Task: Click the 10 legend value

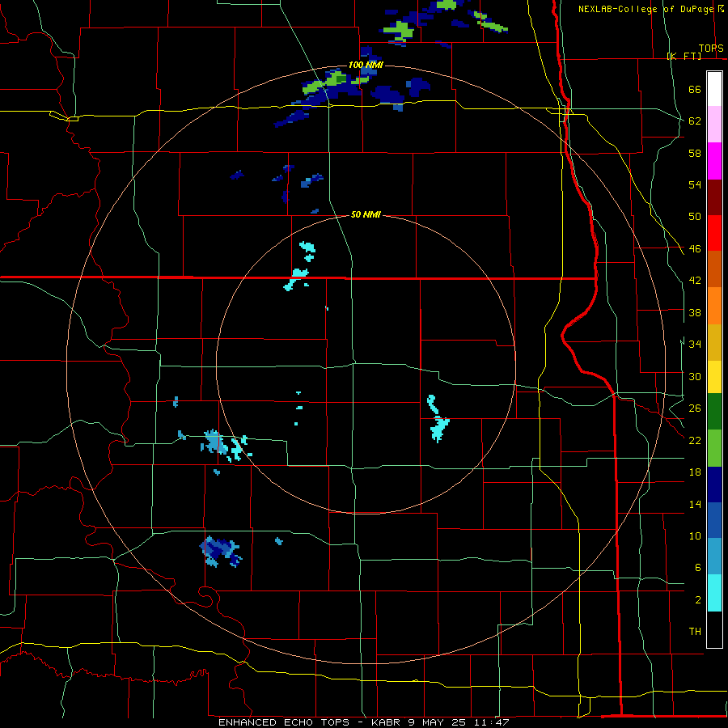Action: 695,535
